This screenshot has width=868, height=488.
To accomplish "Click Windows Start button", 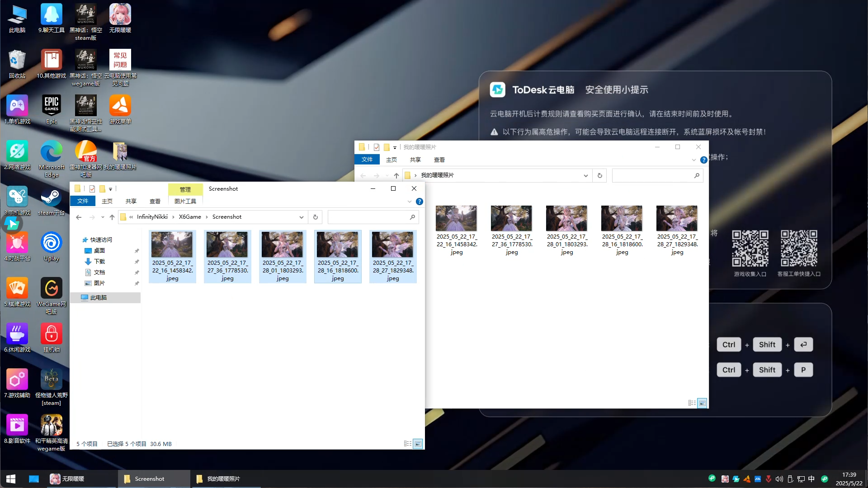I will tap(11, 479).
